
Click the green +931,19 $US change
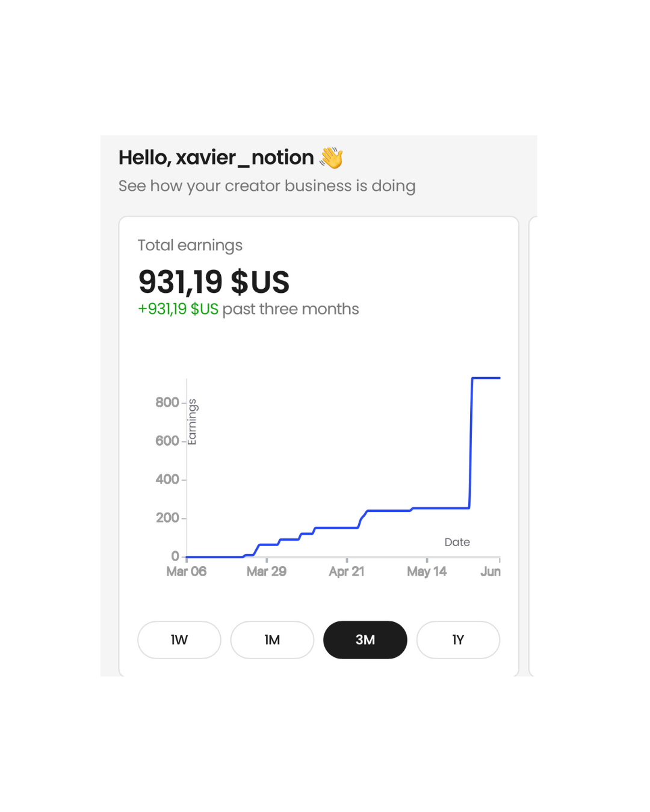click(178, 309)
